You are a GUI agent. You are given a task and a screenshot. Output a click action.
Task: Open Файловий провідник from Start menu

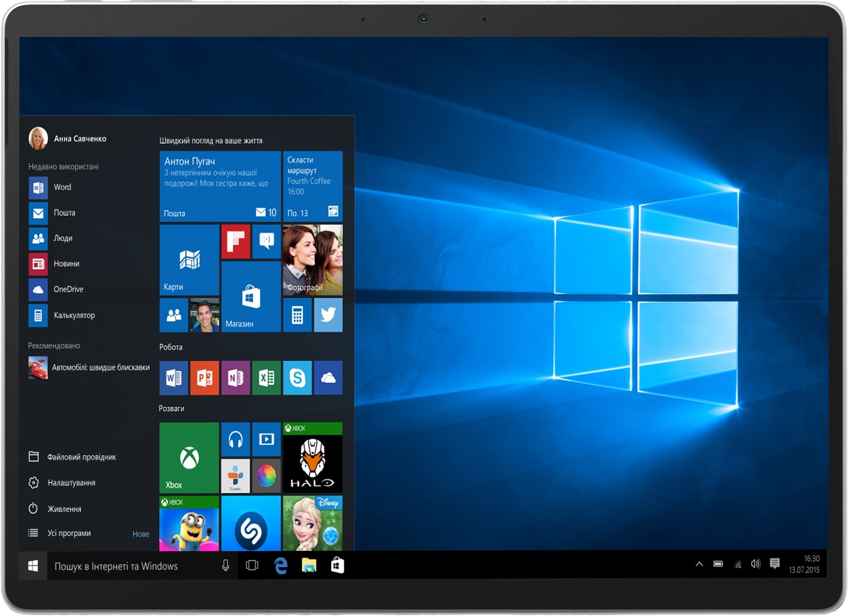click(73, 457)
